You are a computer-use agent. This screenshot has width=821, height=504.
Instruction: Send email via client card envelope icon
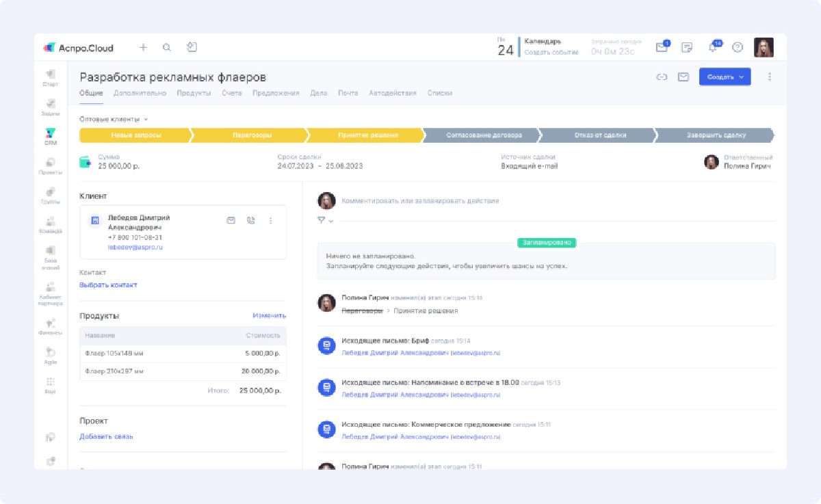[231, 220]
